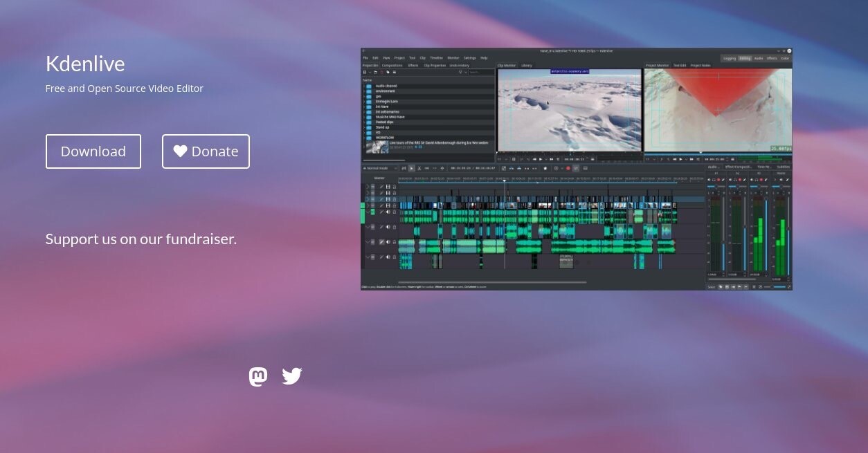868x453 pixels.
Task: Click 'Support us on our fundraiser.' text
Action: (x=141, y=239)
